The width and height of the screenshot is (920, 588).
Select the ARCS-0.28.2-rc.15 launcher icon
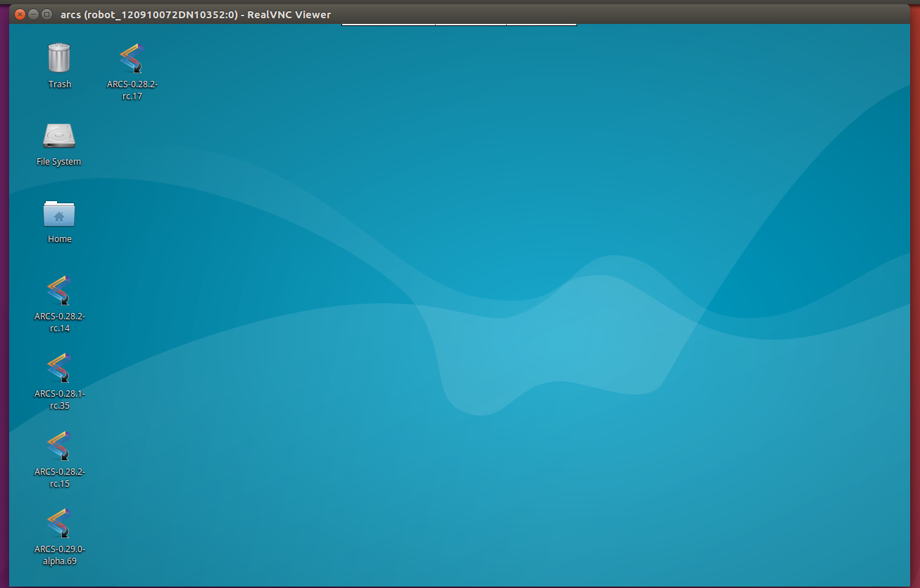60,446
